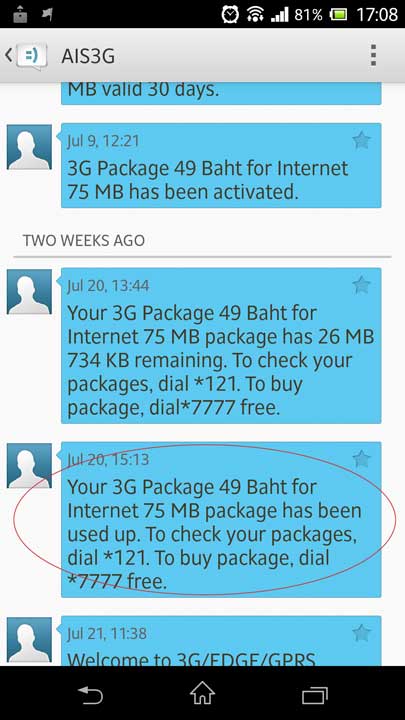Select the 'has been activated' message bubble
This screenshot has width=405, height=720.
pos(221,165)
